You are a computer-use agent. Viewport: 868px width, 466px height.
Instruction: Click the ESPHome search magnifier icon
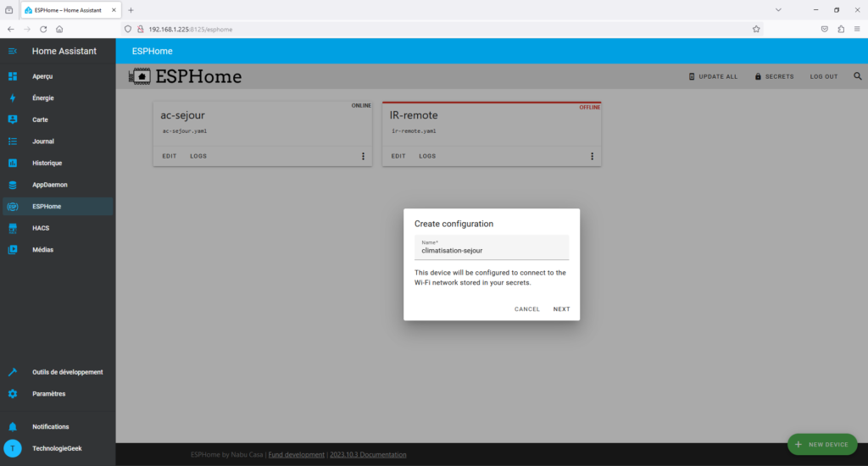857,76
